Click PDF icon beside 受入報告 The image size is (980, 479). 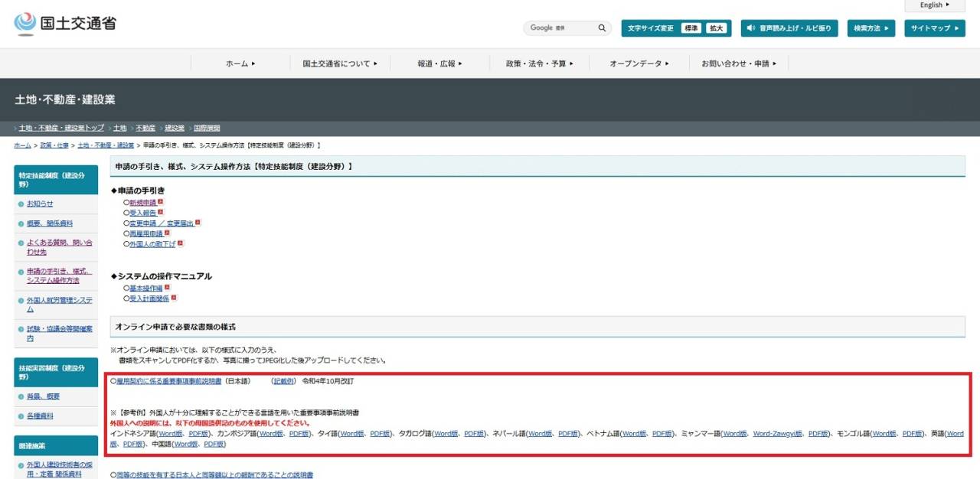tap(160, 212)
